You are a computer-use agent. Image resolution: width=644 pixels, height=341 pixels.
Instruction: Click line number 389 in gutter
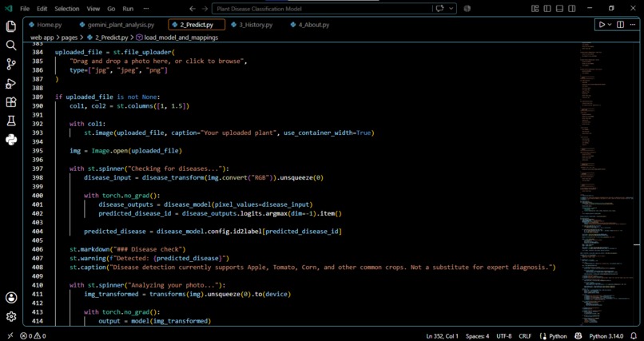click(38, 97)
